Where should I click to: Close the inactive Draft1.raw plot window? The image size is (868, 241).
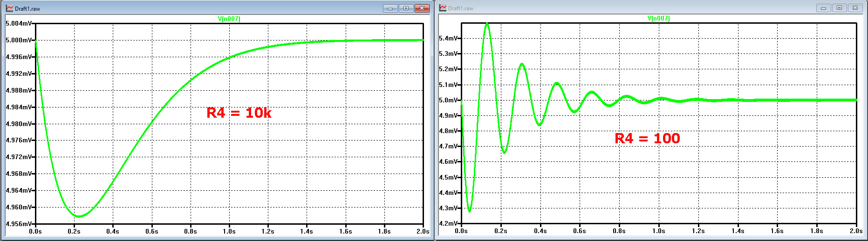point(855,8)
